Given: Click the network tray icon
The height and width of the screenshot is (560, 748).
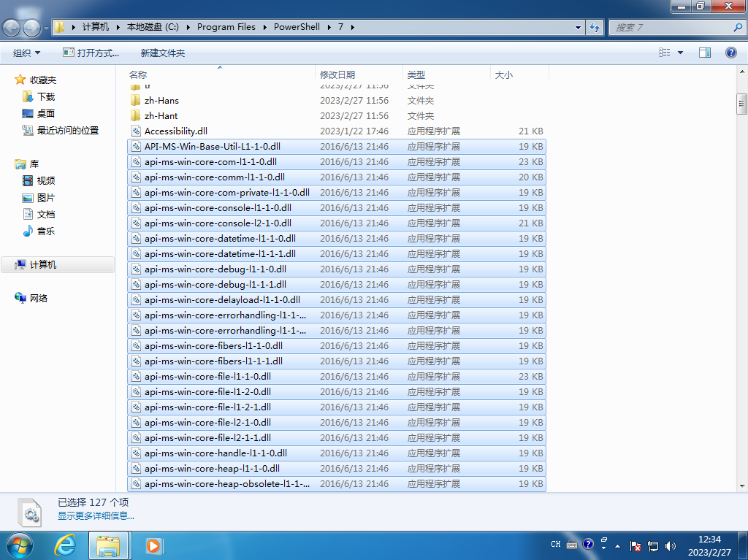Looking at the screenshot, I should coord(653,545).
